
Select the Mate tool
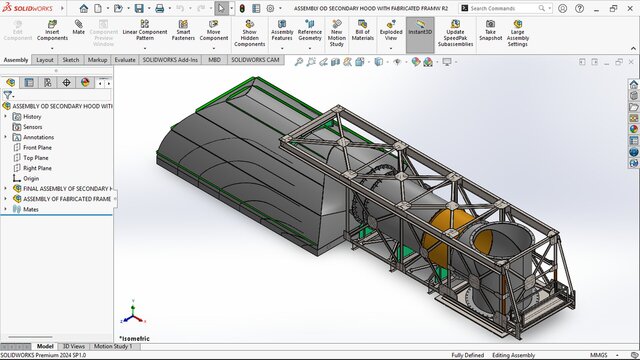tap(78, 27)
